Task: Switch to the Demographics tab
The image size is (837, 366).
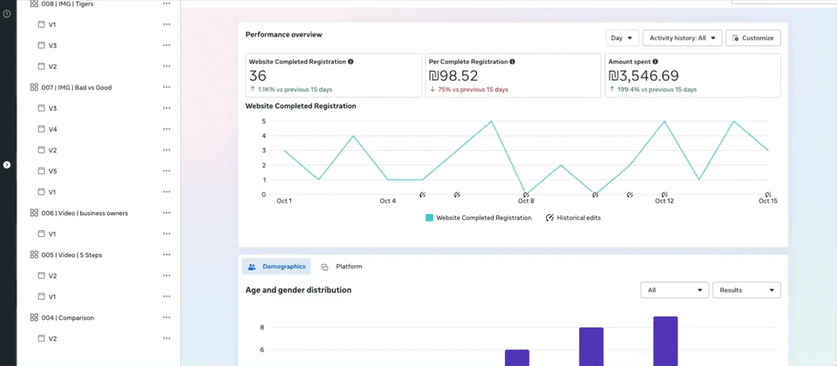Action: [x=277, y=267]
